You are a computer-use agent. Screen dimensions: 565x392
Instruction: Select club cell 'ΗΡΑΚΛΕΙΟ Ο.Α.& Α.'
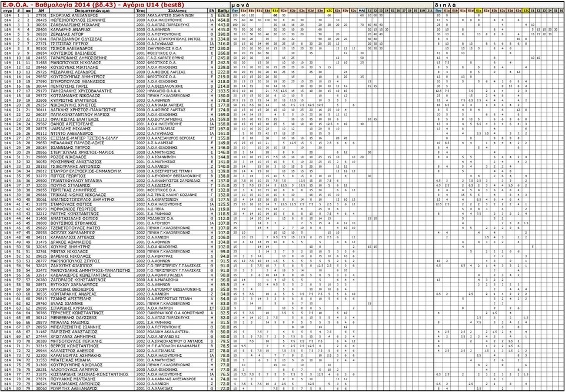165,91
